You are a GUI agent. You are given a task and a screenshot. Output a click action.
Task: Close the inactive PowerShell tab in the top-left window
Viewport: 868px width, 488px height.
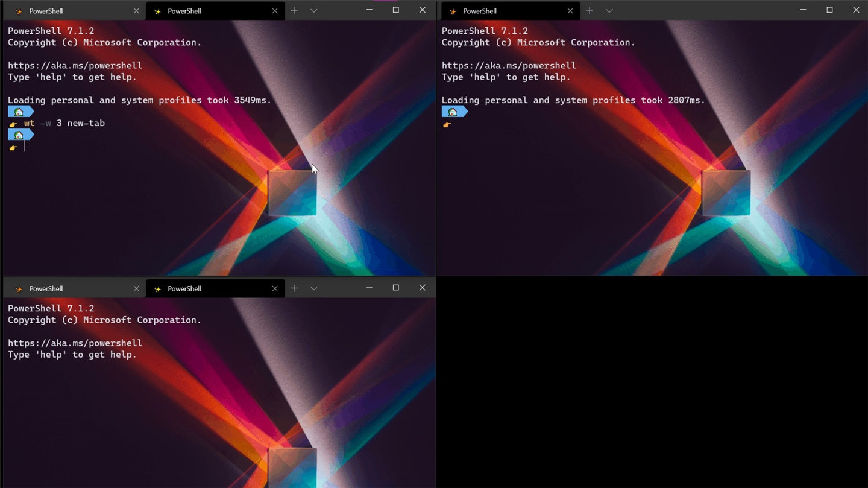[136, 10]
